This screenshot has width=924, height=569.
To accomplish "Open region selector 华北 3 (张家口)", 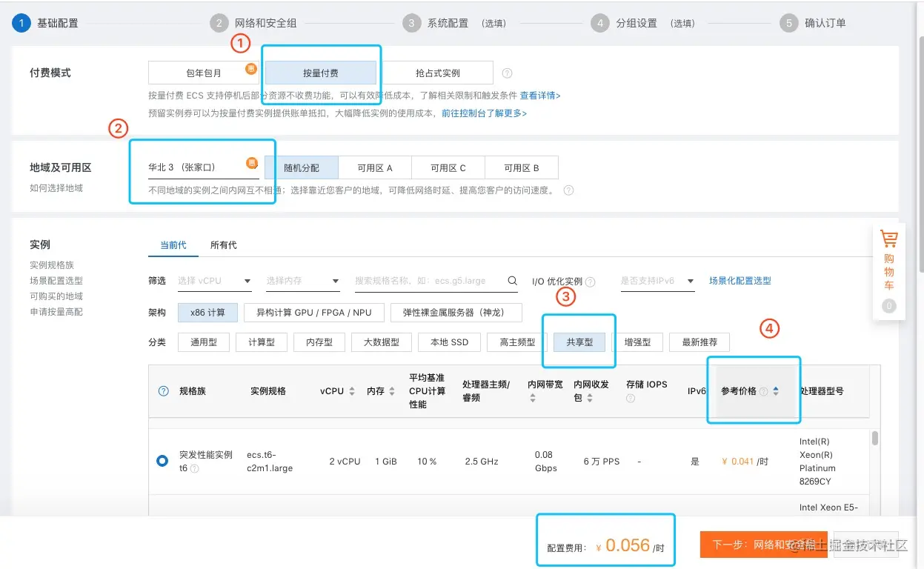I will coord(204,167).
